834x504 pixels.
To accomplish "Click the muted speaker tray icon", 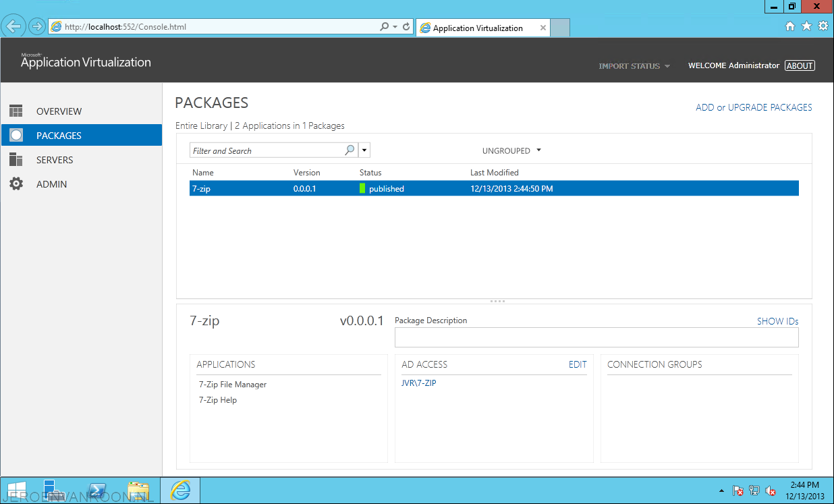I will (x=771, y=491).
